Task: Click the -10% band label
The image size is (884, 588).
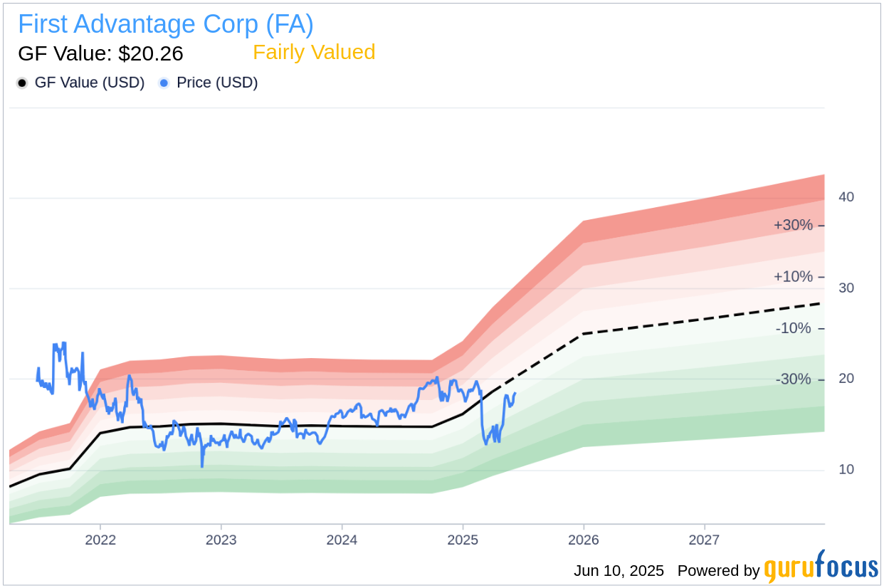Action: point(794,329)
